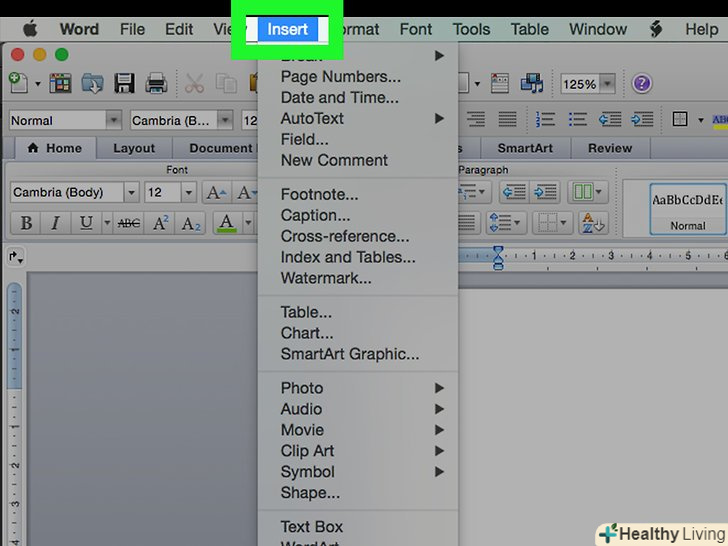Click the highlight ABC color button

[x=720, y=120]
